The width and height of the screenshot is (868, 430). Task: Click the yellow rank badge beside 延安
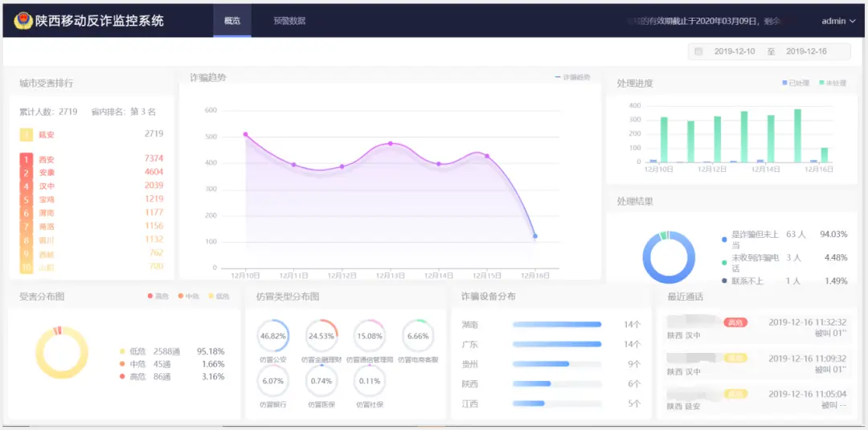point(26,134)
